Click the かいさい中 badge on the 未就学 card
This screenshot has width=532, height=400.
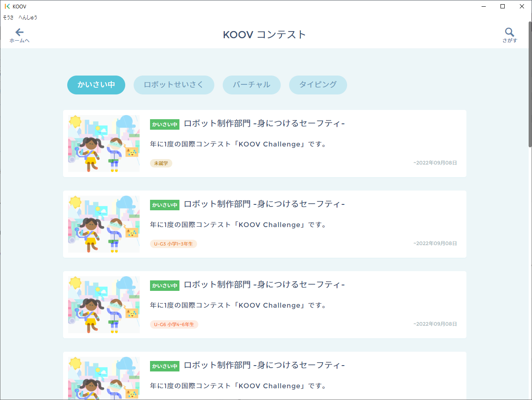coord(165,124)
